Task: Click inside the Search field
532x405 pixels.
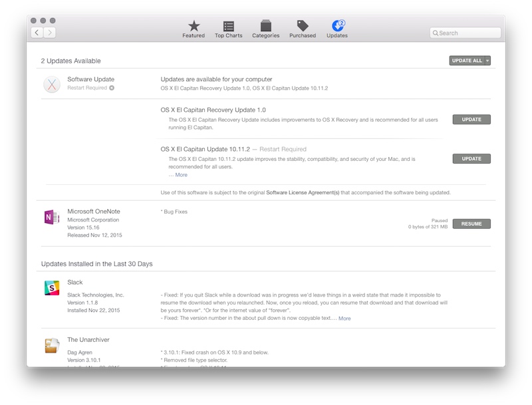Action: coord(465,32)
